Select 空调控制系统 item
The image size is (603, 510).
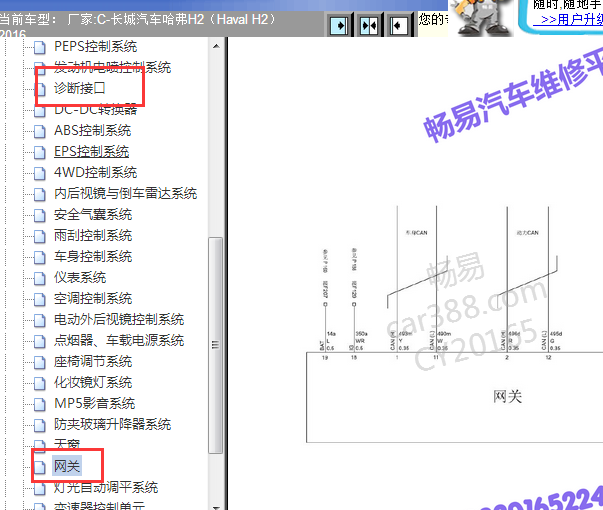[93, 298]
